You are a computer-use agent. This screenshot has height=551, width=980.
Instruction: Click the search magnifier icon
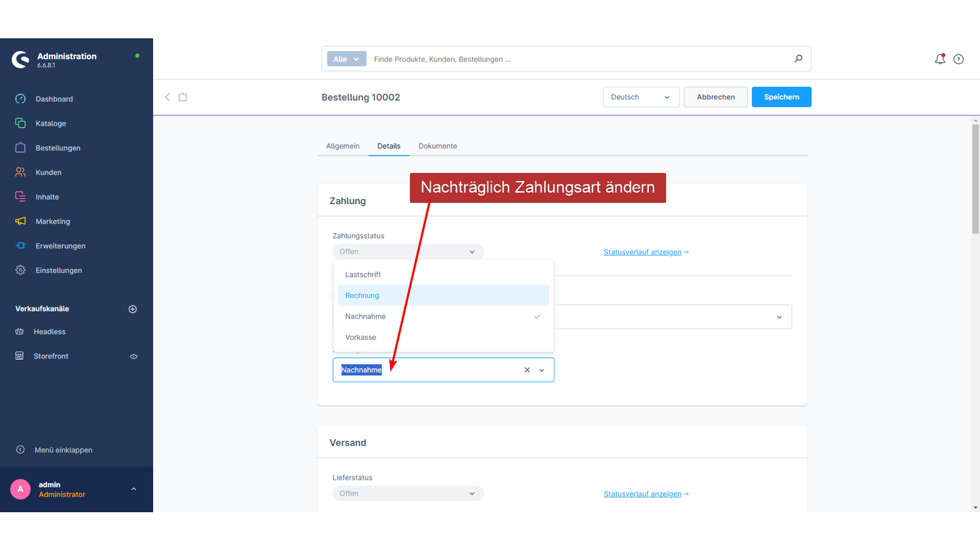click(x=798, y=59)
